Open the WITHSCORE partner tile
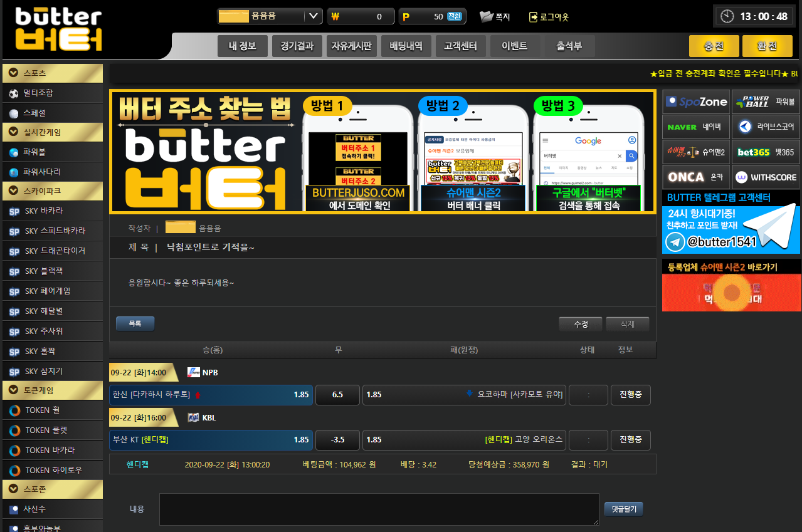This screenshot has height=532, width=802. pyautogui.click(x=766, y=177)
